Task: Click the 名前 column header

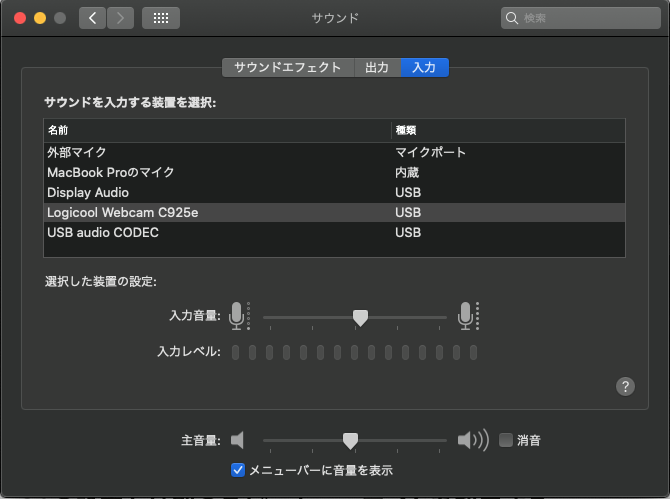Action: point(217,130)
